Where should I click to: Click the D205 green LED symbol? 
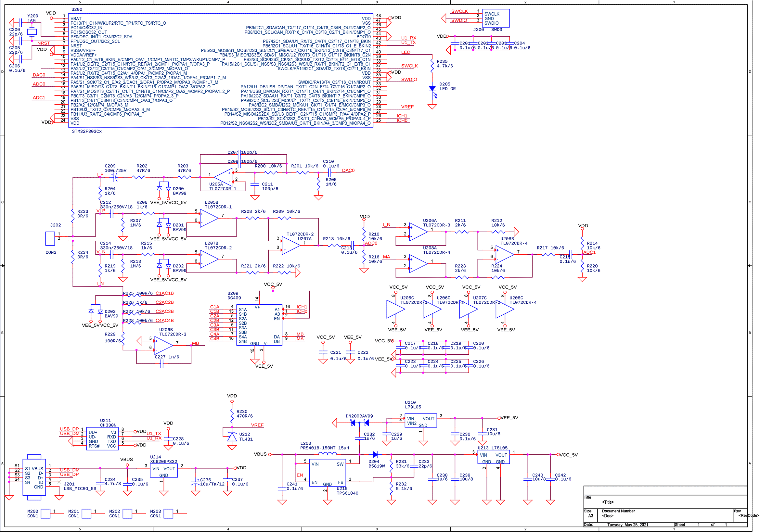tap(432, 89)
